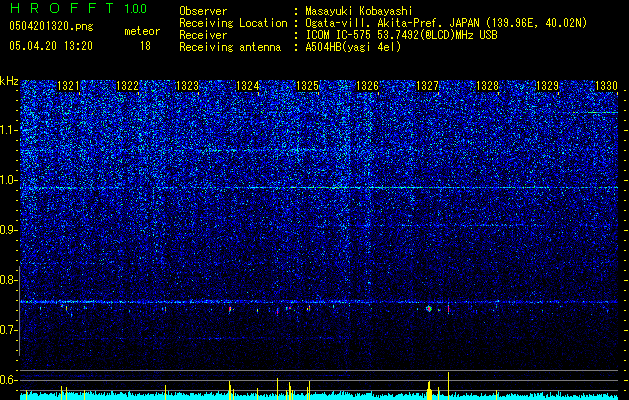Click the large meteor echo blob after 1327

coord(429,309)
